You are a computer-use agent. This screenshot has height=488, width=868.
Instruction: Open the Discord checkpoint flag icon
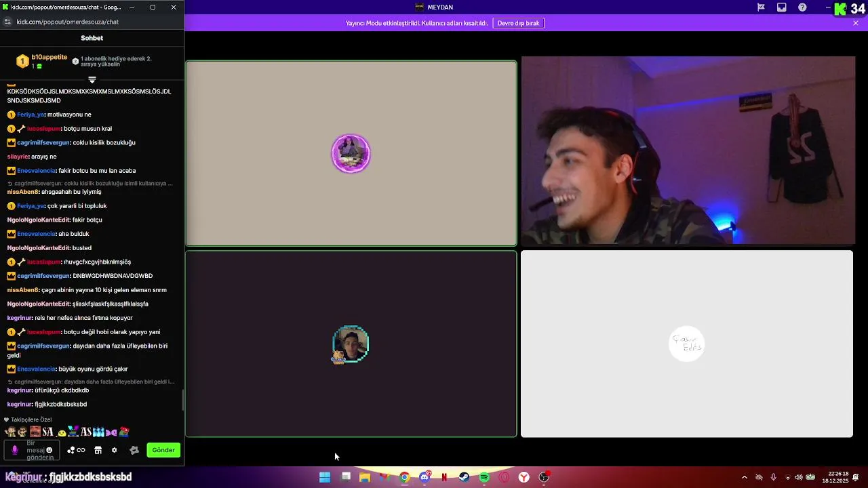(761, 7)
